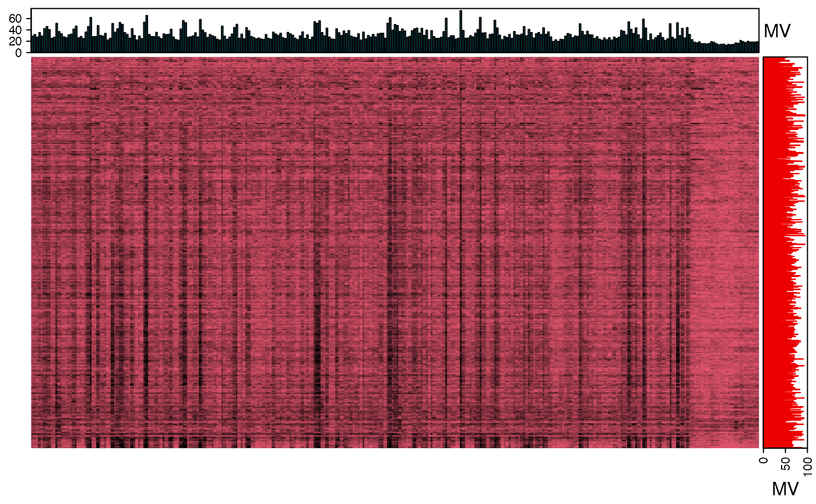Click the red row histogram panel at right

pyautogui.click(x=785, y=252)
